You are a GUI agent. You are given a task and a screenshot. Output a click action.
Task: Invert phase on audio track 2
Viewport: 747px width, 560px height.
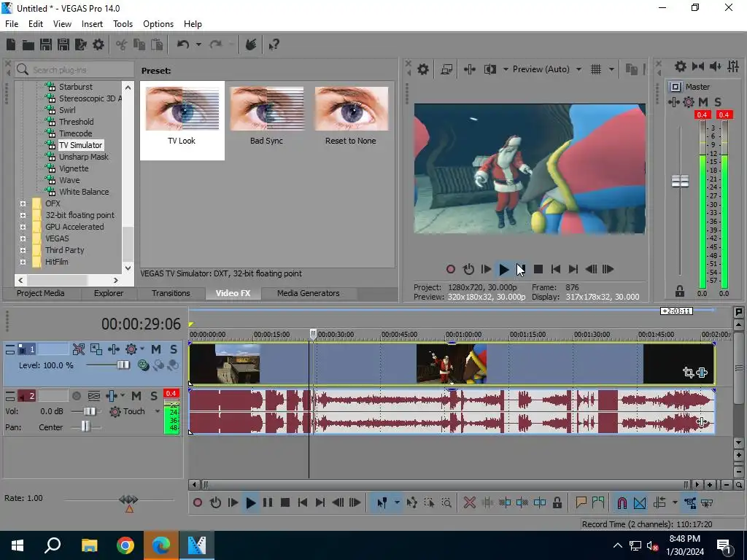click(94, 396)
